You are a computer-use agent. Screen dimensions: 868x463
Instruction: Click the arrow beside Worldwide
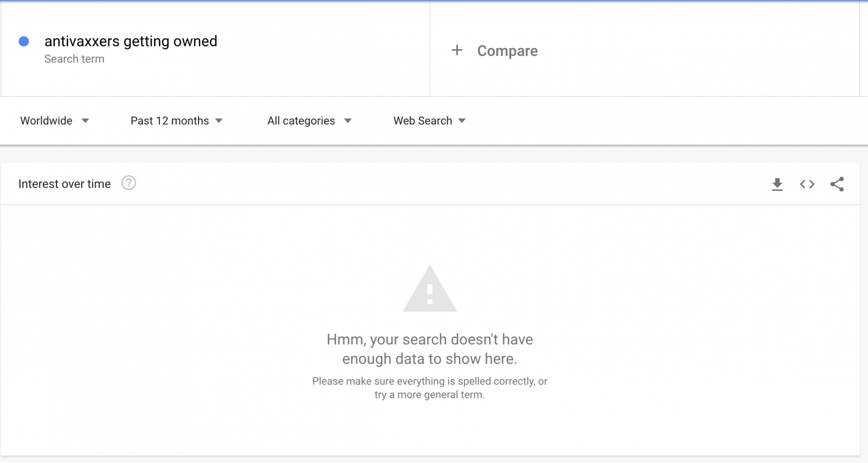tap(85, 121)
